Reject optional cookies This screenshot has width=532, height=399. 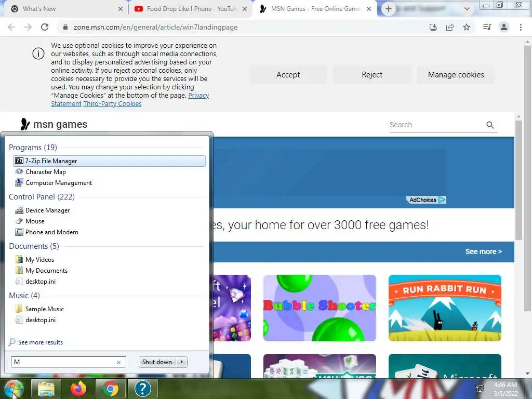click(x=372, y=75)
